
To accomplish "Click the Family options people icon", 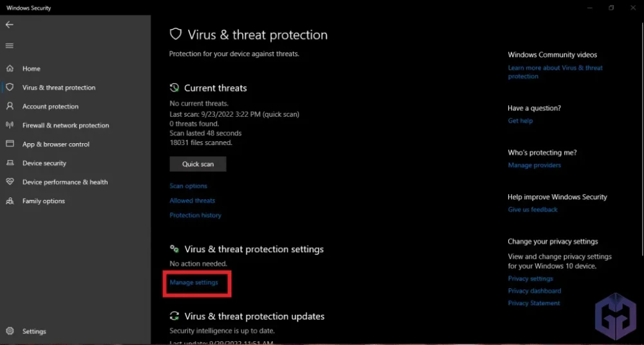I will point(10,201).
